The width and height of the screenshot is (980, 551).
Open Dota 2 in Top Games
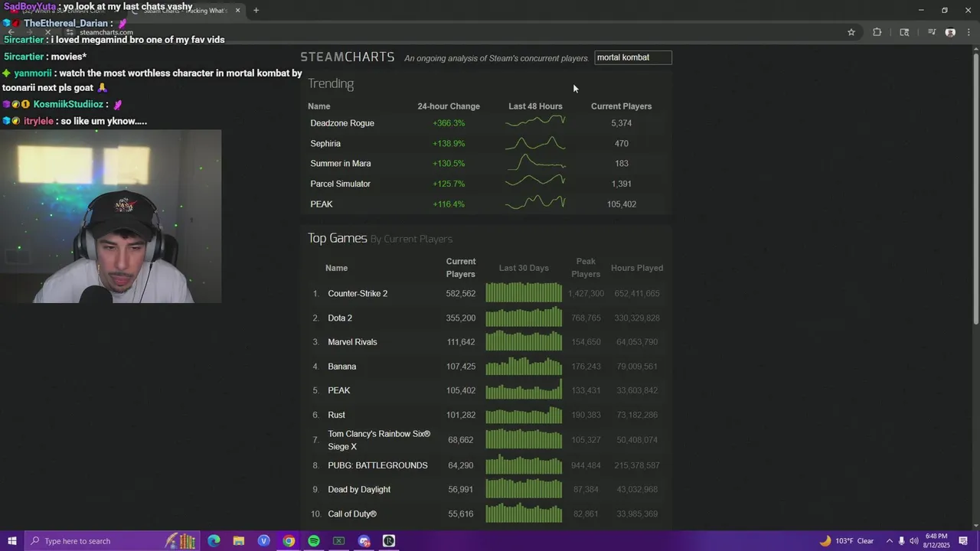(x=340, y=318)
